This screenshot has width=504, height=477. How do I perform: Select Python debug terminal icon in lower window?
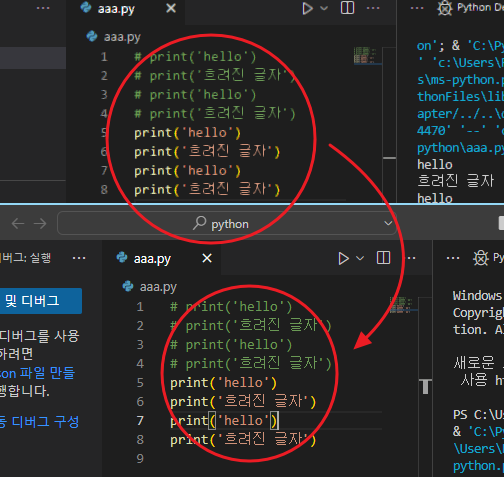481,258
